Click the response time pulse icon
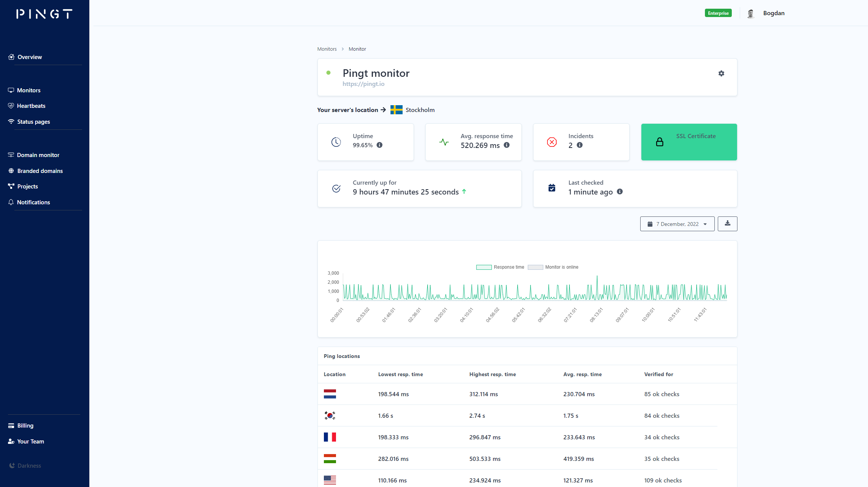 coord(444,142)
